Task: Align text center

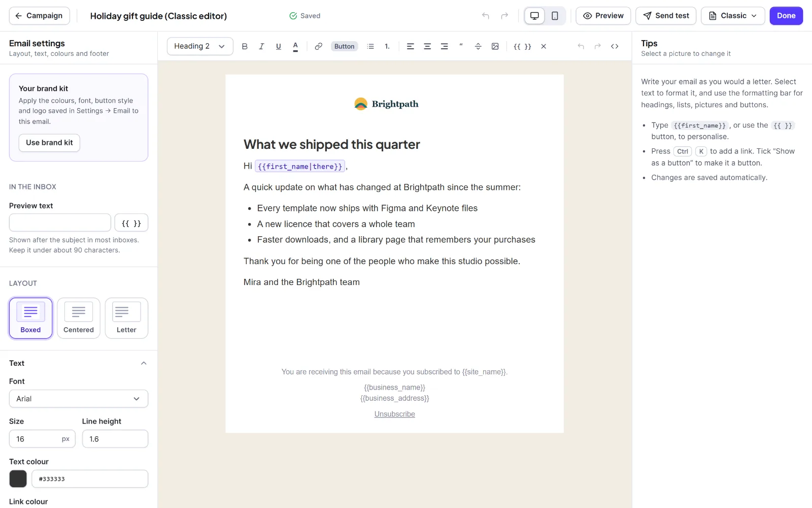Action: 427,46
